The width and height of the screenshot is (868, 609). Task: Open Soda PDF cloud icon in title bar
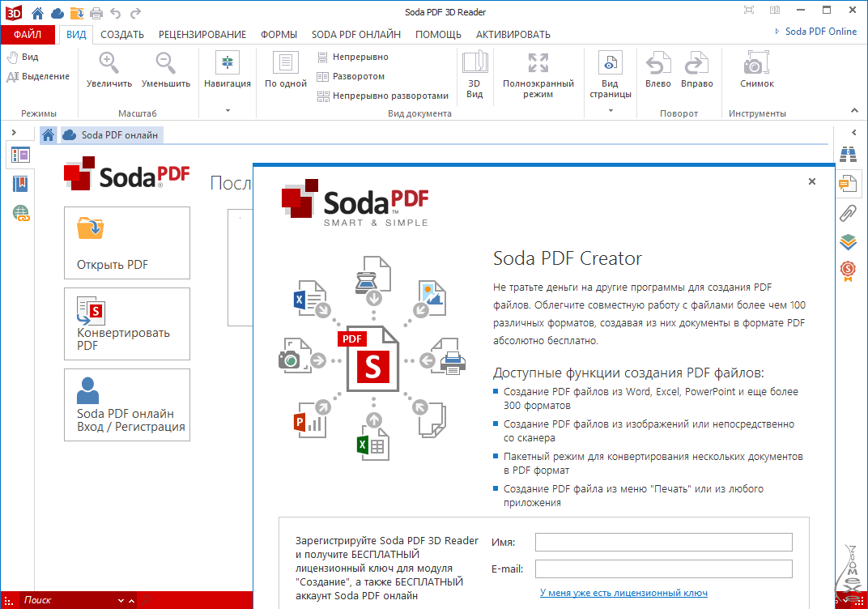57,12
